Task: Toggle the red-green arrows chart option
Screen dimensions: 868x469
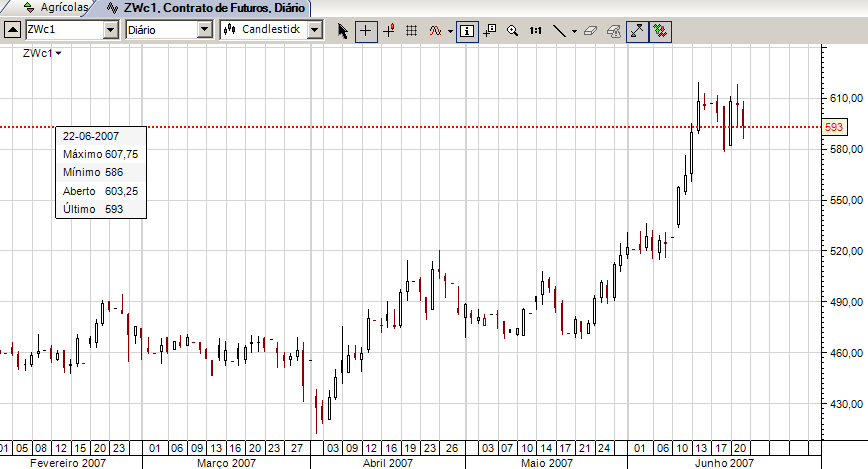Action: (x=660, y=31)
